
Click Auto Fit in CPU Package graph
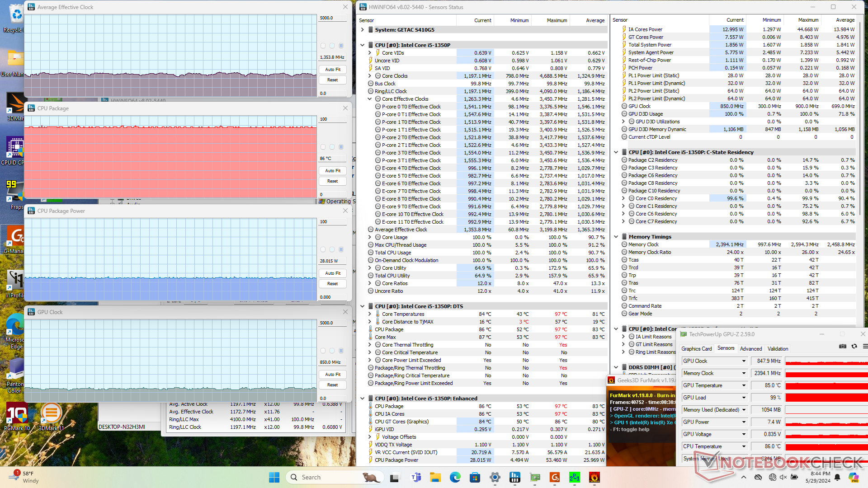tap(332, 171)
